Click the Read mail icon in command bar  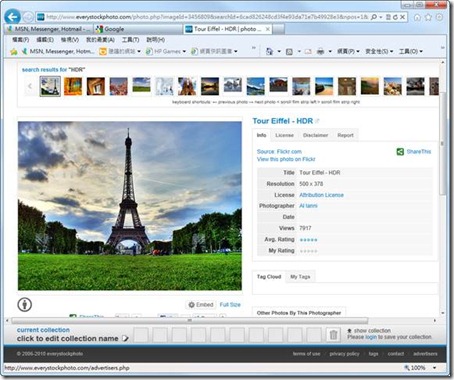[308, 52]
